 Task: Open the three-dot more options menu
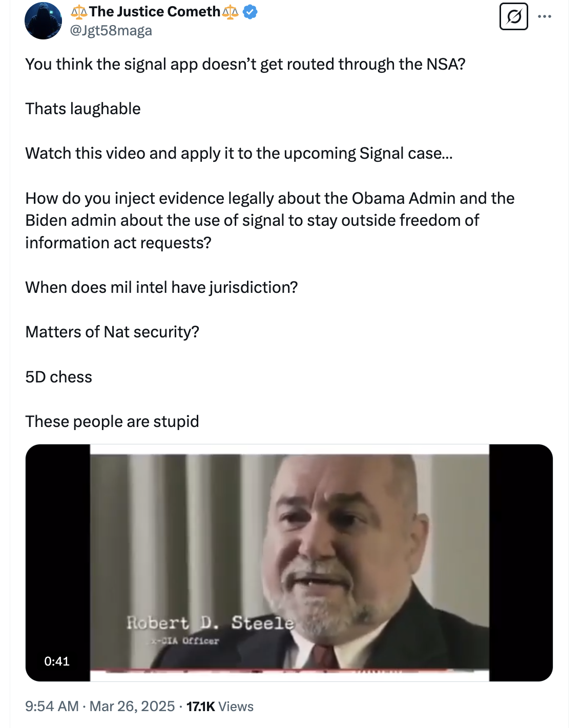point(545,16)
